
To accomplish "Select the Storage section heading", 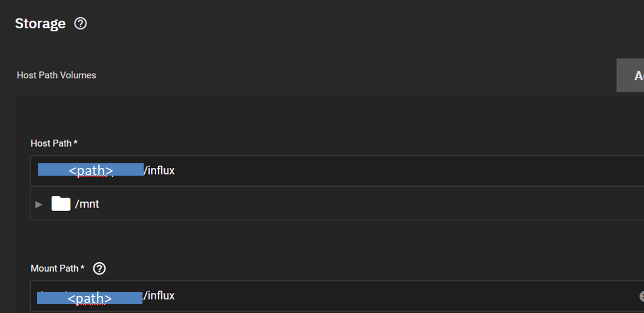I will [40, 24].
